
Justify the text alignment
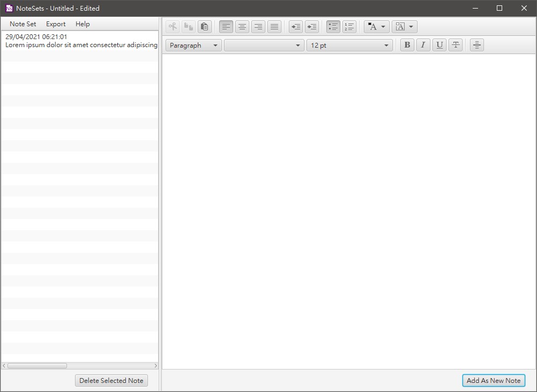(274, 27)
